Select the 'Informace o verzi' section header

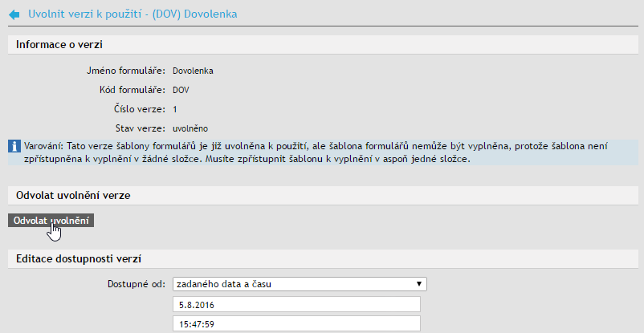pos(59,44)
